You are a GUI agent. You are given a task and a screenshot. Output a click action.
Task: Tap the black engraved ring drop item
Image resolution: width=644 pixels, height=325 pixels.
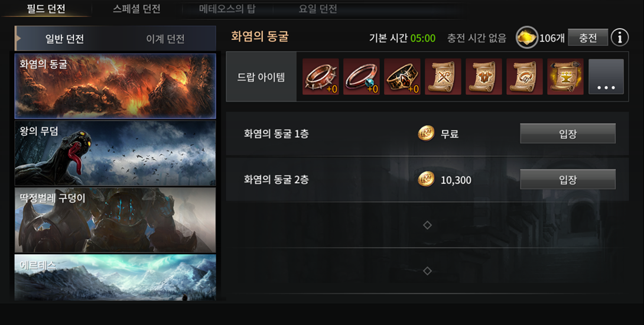pyautogui.click(x=402, y=76)
